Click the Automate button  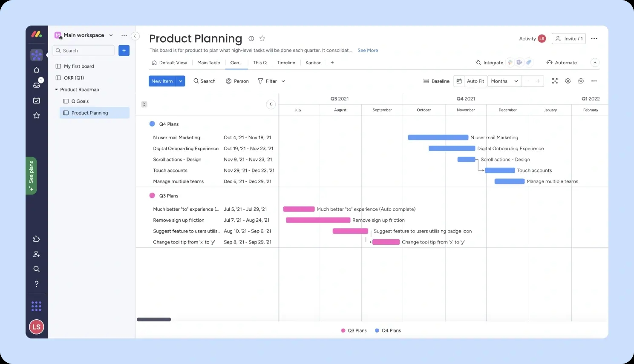pos(562,63)
